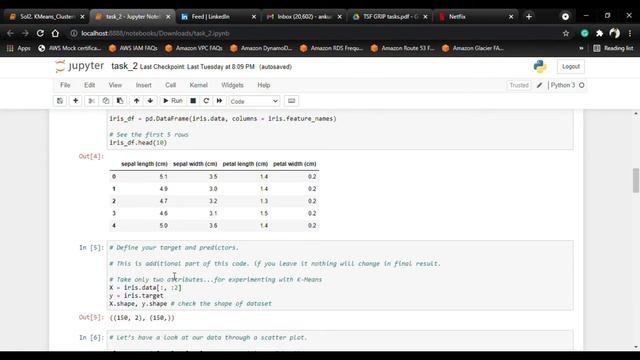Open Amazon Glacier FA... bookmark
Screen dimensions: 640x360
coord(473,48)
